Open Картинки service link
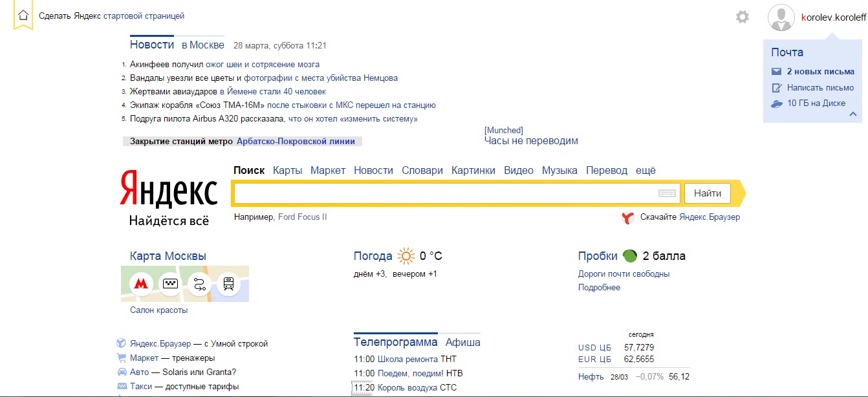 pos(473,170)
